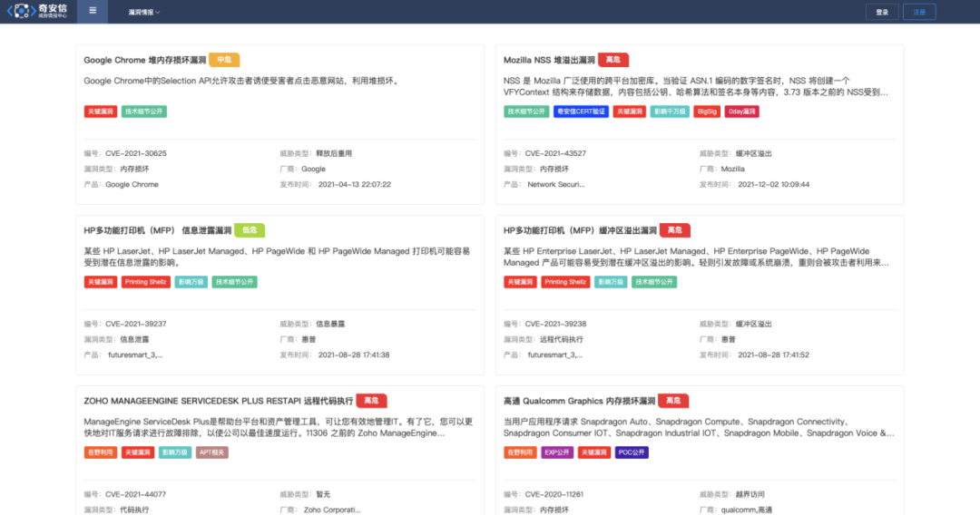Open the Google Chrome 堆内存损坏漏洞 card title
Viewport: 980px width, 515px height.
point(145,60)
